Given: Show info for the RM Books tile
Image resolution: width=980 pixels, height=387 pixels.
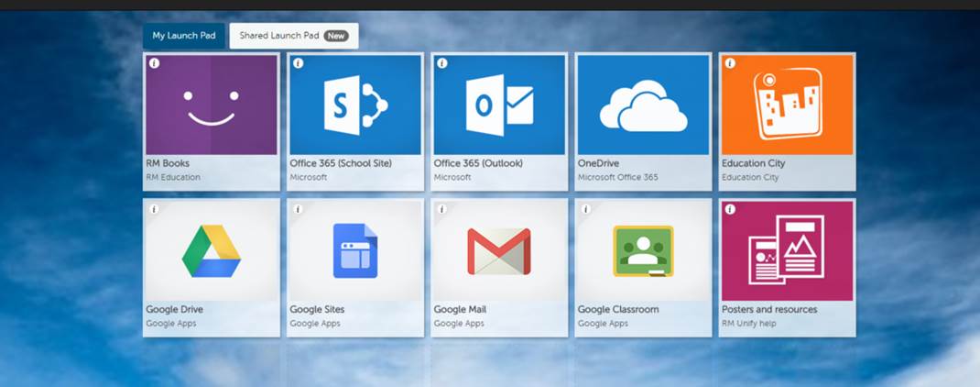Looking at the screenshot, I should tap(155, 63).
